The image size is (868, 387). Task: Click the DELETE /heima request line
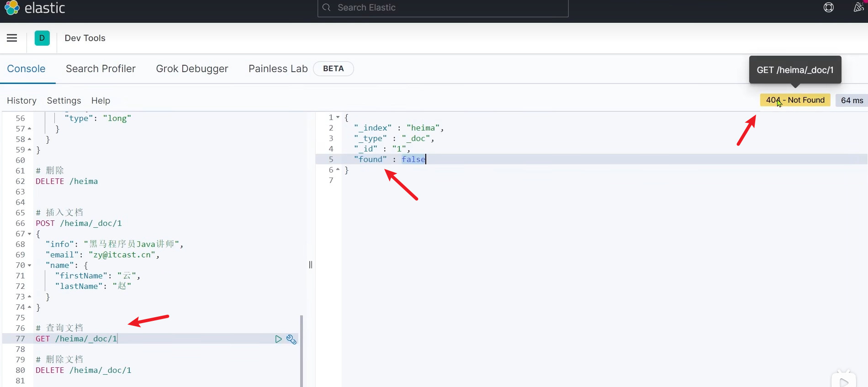[67, 181]
